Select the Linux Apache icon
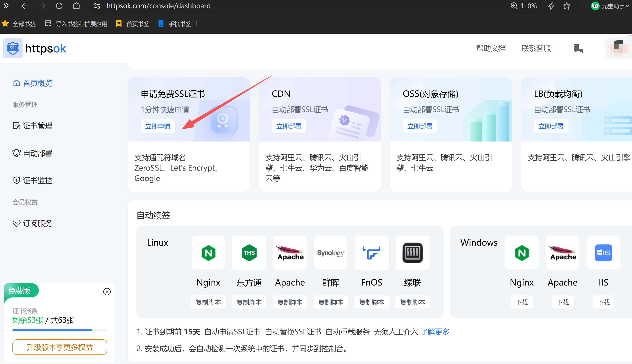The width and height of the screenshot is (632, 364). [290, 253]
